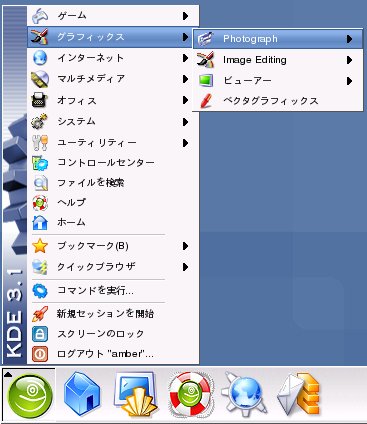Click the paintbrush icon beside グラフィックス
The width and height of the screenshot is (367, 424).
coord(40,37)
